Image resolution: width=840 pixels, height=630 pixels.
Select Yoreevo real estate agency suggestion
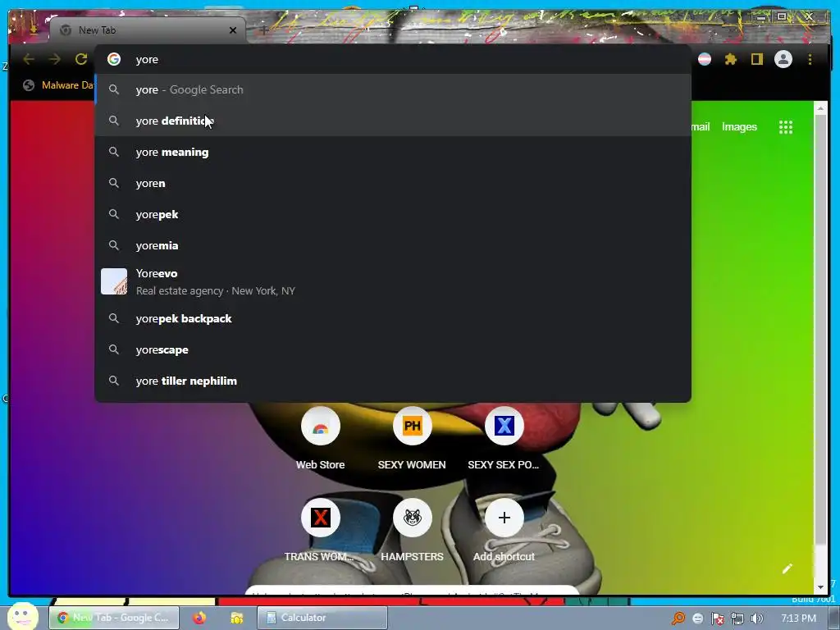(x=393, y=282)
